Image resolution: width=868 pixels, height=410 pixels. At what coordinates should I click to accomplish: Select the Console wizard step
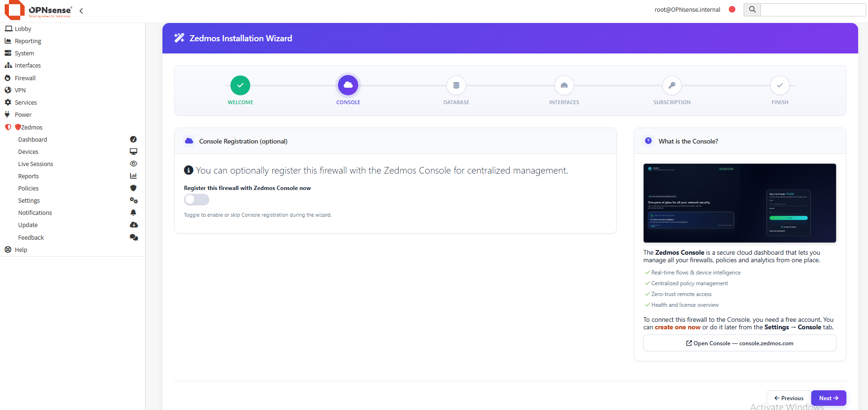(348, 85)
